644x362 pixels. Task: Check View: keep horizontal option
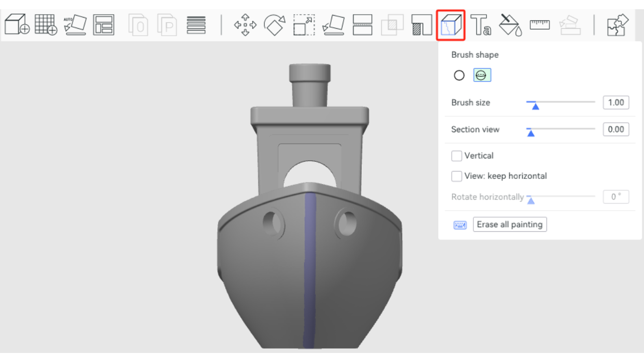click(x=457, y=176)
